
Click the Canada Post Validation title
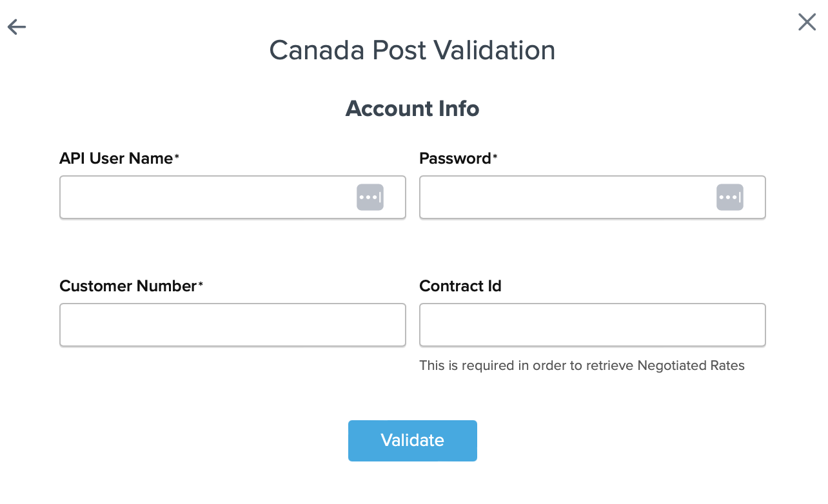pyautogui.click(x=412, y=50)
